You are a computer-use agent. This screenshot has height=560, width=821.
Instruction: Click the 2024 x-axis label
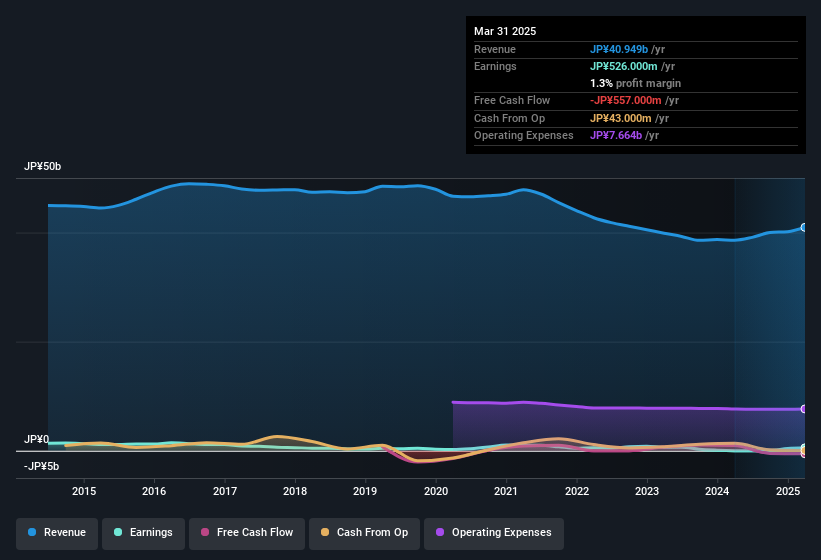tap(717, 491)
